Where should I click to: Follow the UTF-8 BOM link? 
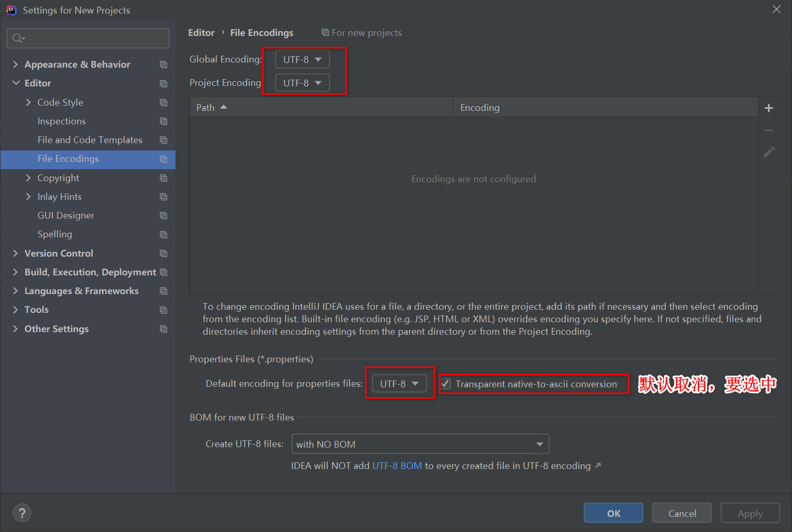pos(397,465)
